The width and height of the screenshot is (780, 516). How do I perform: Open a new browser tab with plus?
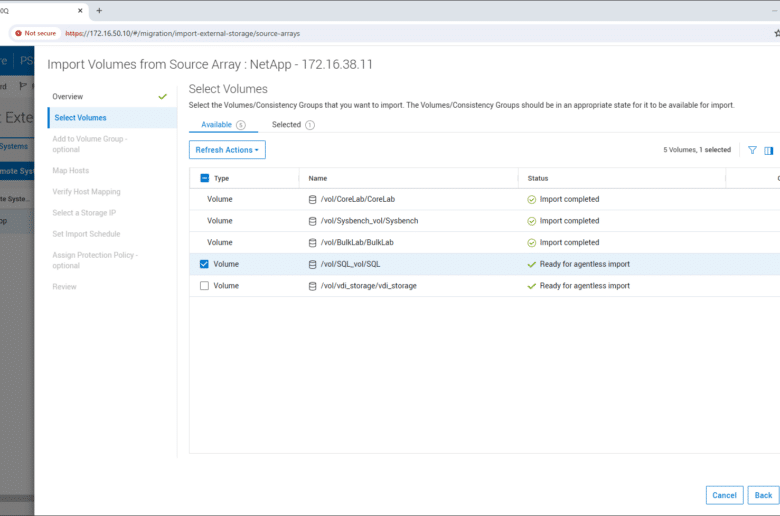tap(99, 10)
